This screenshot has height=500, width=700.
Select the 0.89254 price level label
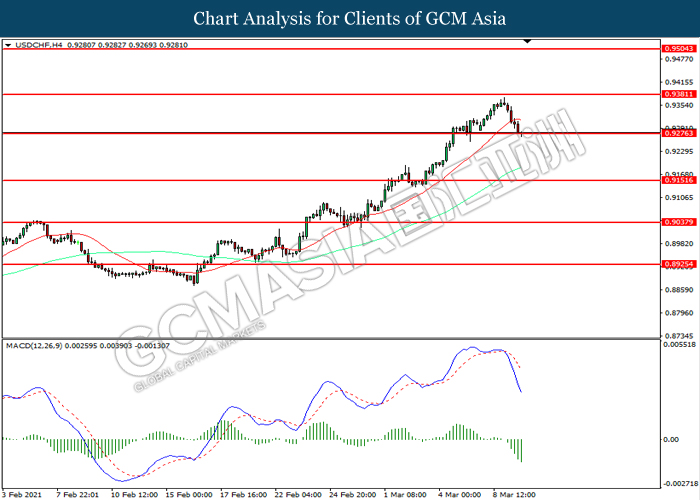[679, 264]
